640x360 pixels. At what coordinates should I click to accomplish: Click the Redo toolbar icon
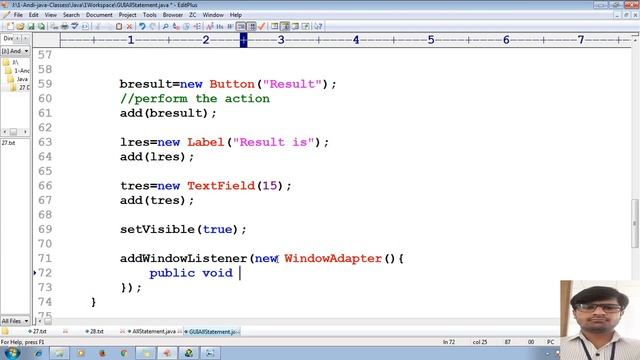point(153,27)
